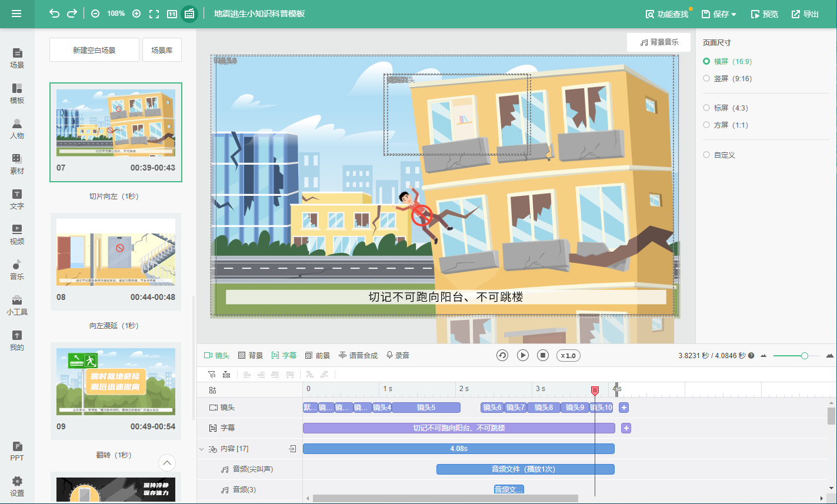Screen dimensions: 837x504
Task: Click the timeline grouping/sort icon
Action: pos(226,374)
